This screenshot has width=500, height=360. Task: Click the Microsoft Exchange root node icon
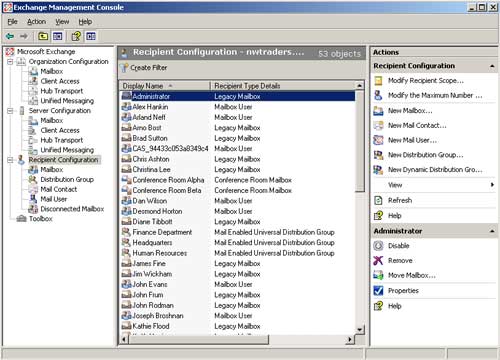pyautogui.click(x=10, y=52)
